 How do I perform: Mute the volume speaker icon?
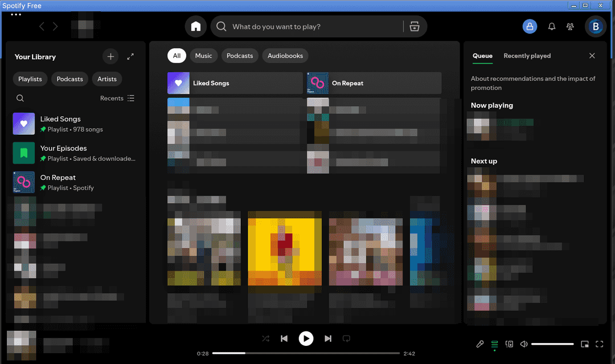[x=524, y=344]
